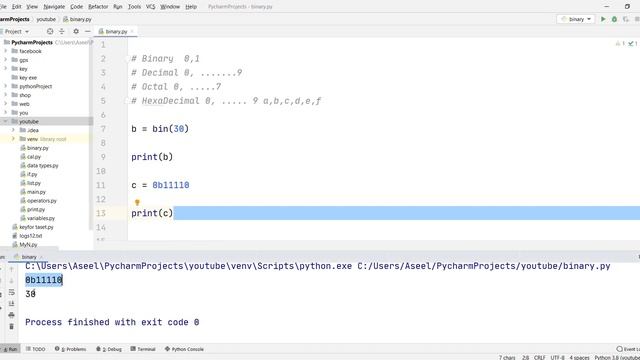
Task: Expand the web folder
Action: pyautogui.click(x=6, y=104)
